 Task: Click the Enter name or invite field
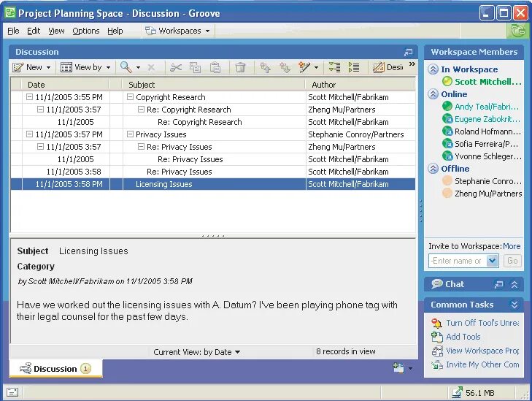(x=458, y=261)
